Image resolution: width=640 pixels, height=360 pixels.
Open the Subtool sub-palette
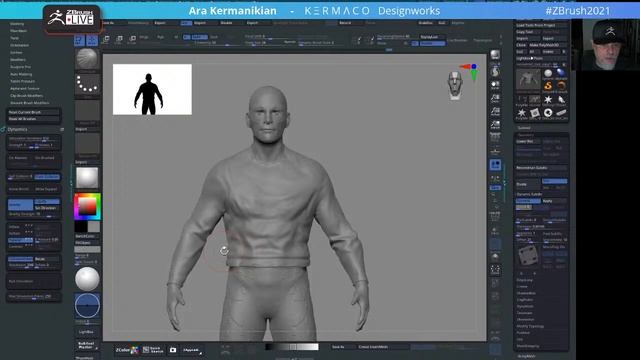coord(524,128)
